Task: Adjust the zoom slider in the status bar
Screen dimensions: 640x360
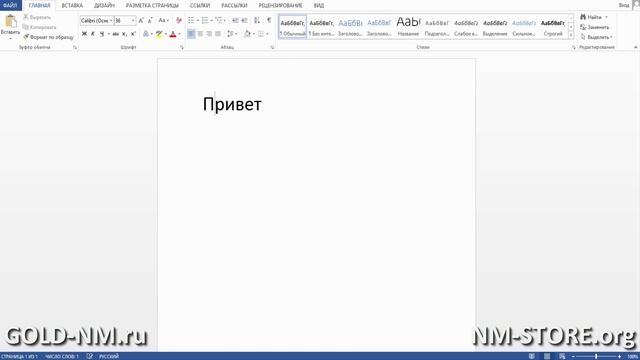Action: click(596, 356)
